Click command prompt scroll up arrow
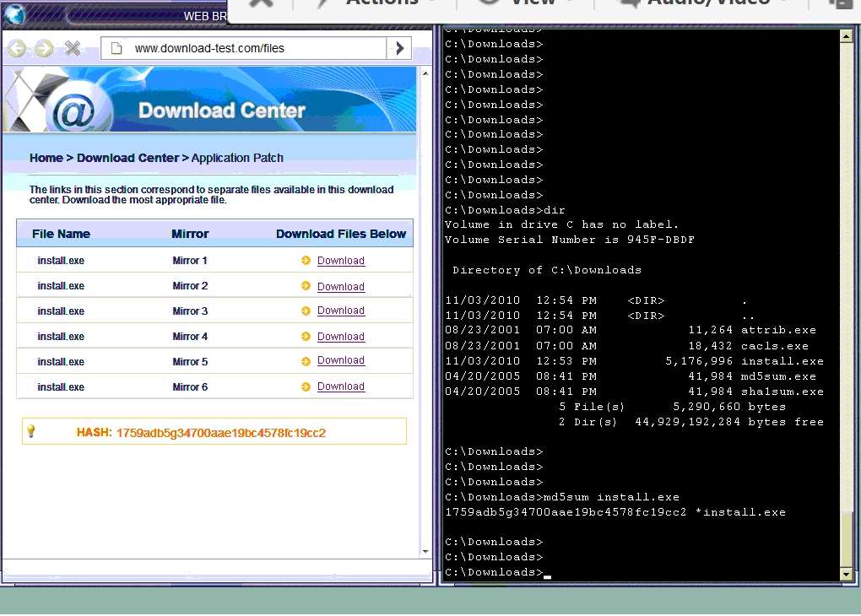 click(846, 36)
